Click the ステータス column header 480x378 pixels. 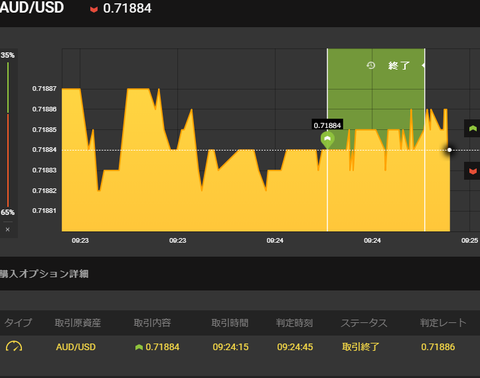[364, 323]
